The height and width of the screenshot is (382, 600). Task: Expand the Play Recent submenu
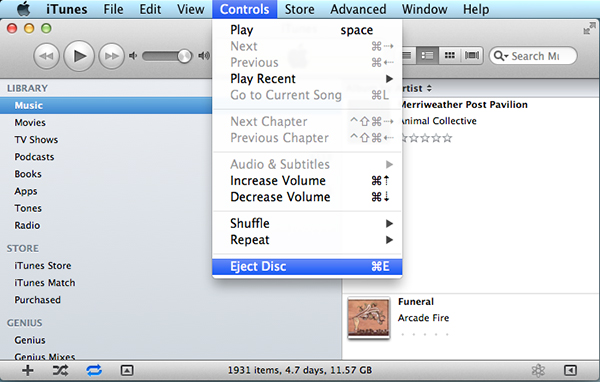(307, 78)
